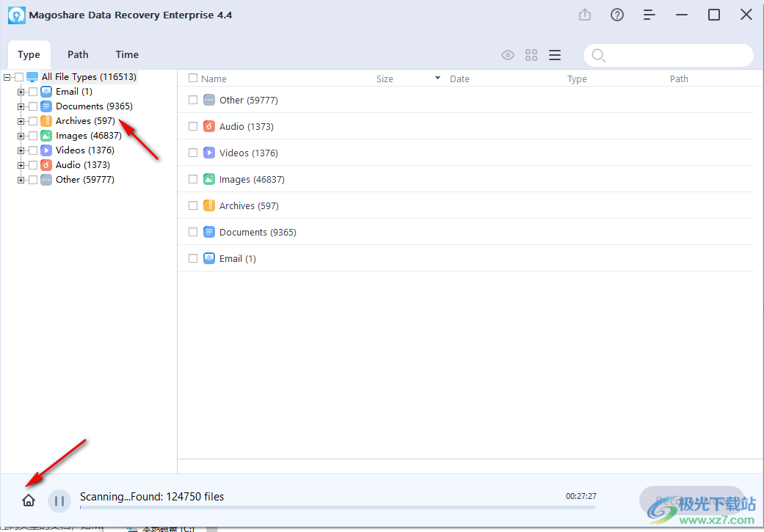Viewport: 764px width, 532px height.
Task: Sort by the Date column header
Action: pos(459,79)
